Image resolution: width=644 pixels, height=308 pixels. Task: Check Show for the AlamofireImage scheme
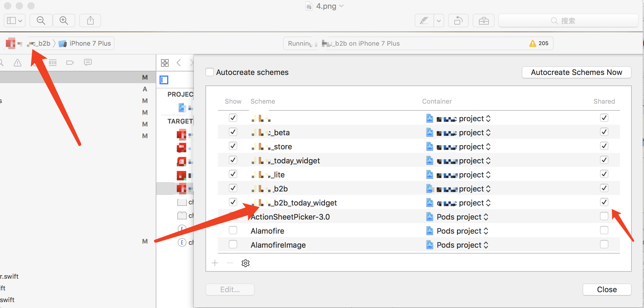click(233, 244)
